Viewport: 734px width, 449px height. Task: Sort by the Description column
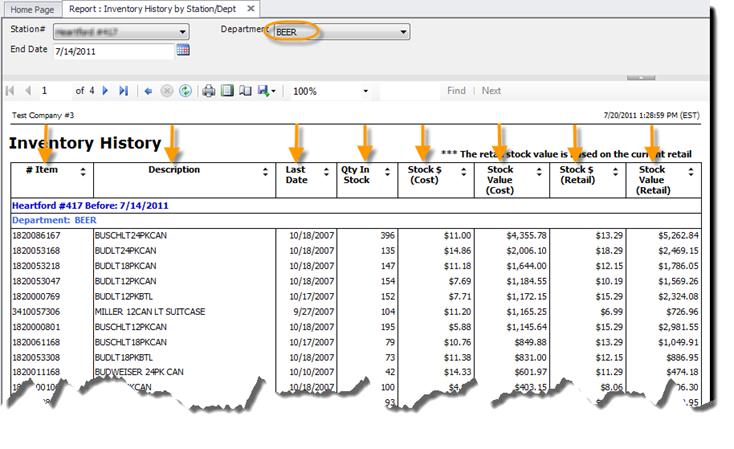click(266, 172)
